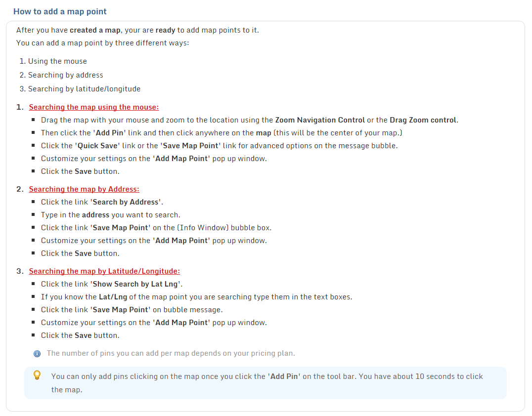Click the 'How to add a map point' heading
The image size is (532, 416).
tap(60, 11)
